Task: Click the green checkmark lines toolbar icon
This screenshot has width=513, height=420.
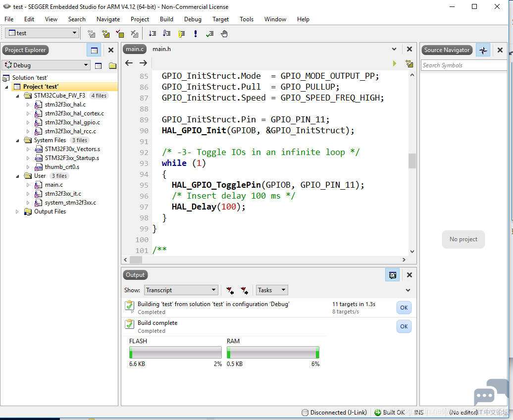Action: (x=210, y=33)
